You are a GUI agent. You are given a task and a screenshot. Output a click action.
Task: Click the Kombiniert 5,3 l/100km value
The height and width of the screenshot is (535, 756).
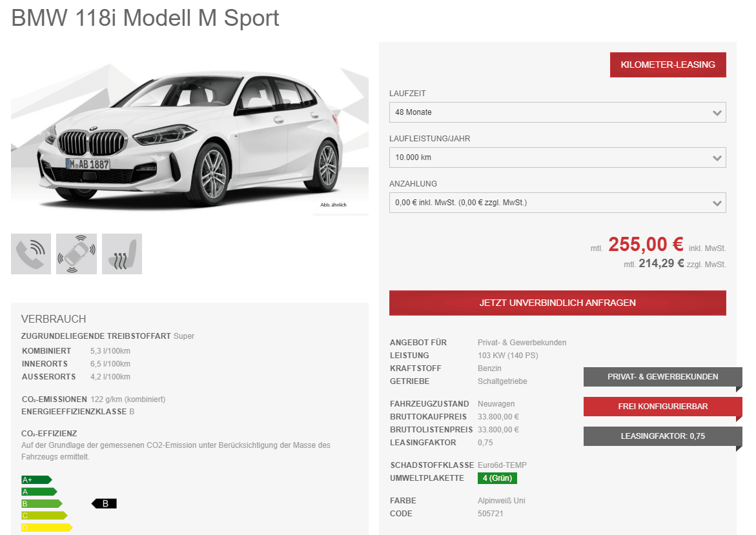click(x=110, y=351)
